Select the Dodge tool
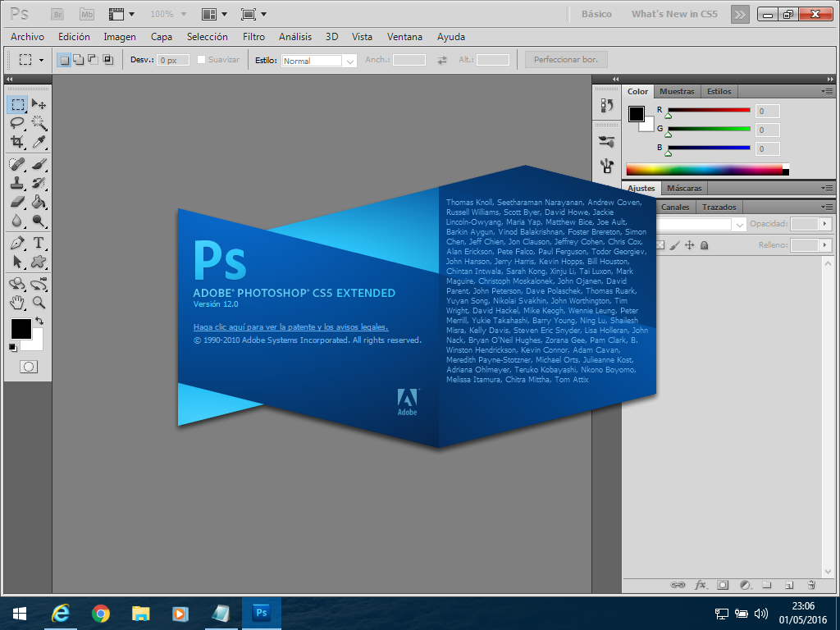Screen dimensions: 840x630 click(x=39, y=221)
